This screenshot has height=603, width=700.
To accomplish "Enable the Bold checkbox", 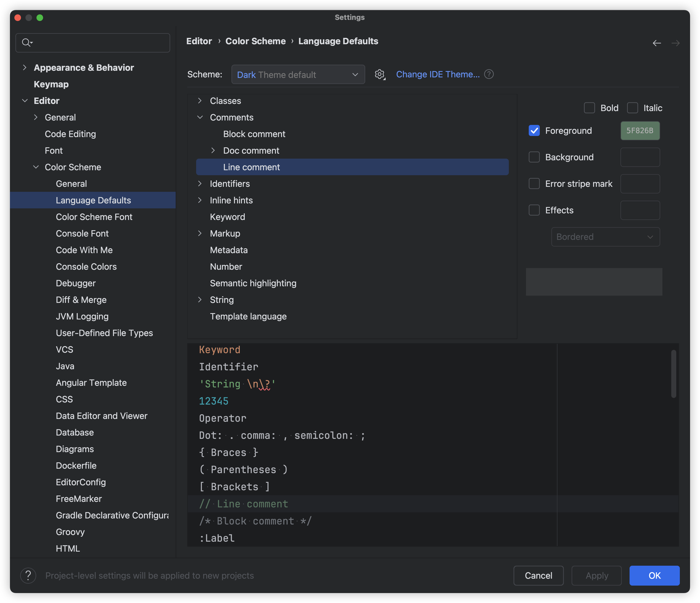I will [x=589, y=108].
